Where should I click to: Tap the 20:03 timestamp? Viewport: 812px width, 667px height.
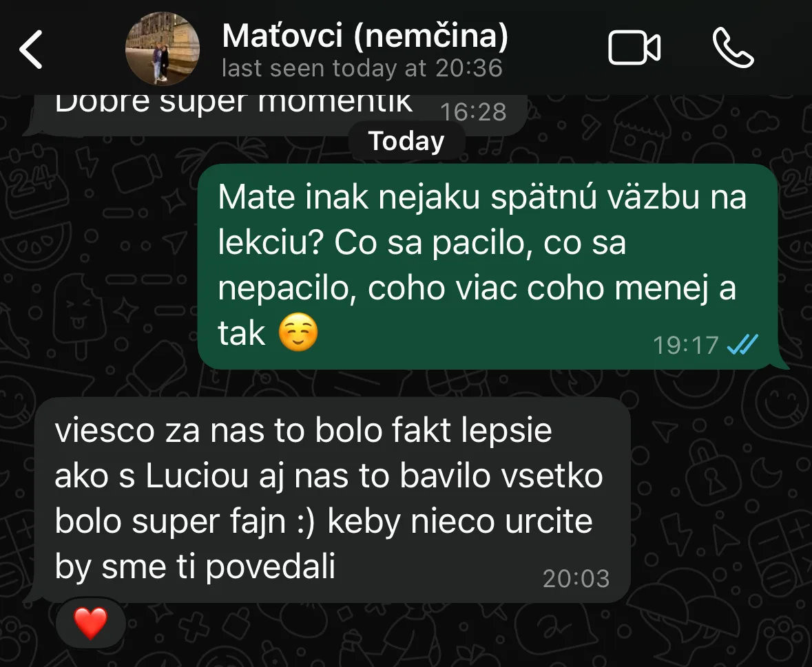coord(576,578)
